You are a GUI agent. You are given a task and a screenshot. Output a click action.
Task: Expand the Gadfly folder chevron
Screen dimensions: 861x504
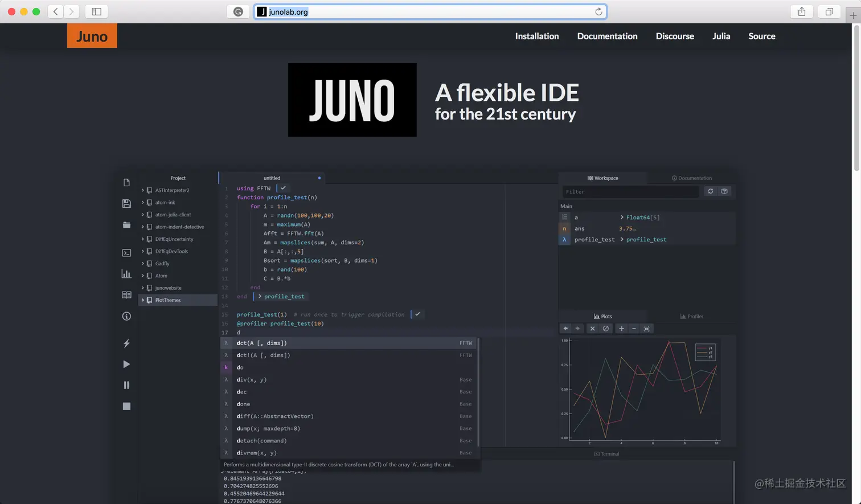(143, 263)
